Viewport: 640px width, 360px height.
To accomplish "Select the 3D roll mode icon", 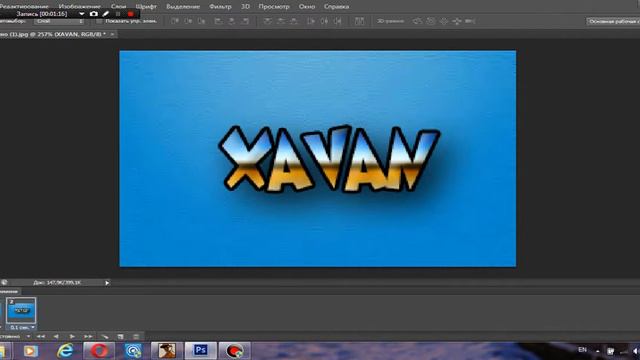I will pos(431,21).
